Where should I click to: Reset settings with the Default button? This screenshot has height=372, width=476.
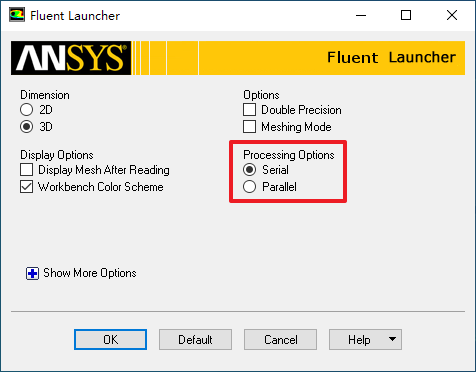click(x=195, y=340)
